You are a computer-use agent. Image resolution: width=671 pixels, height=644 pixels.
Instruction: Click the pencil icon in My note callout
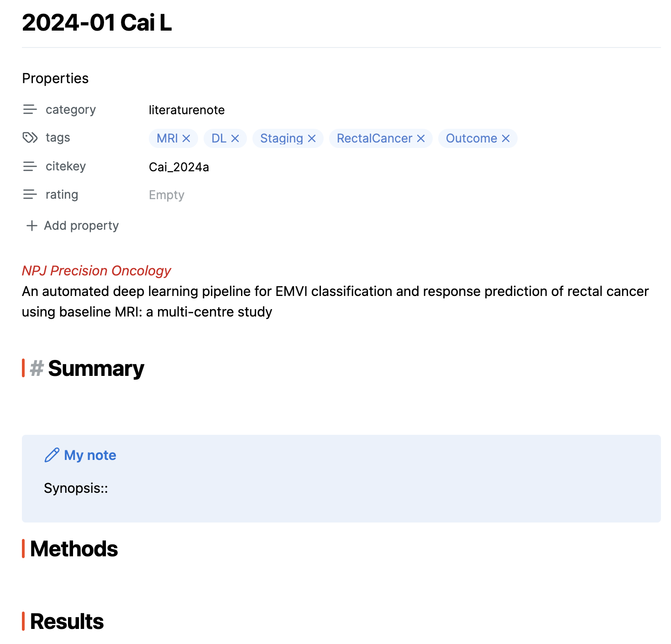click(52, 455)
